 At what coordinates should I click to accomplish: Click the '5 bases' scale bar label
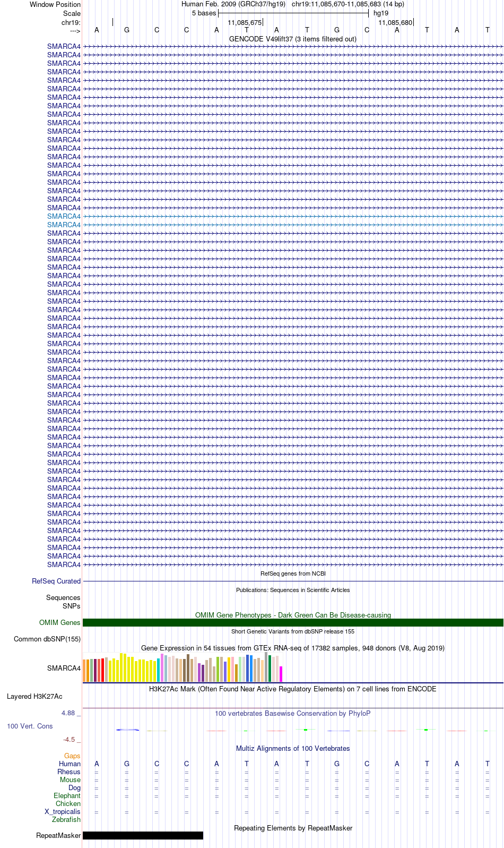pyautogui.click(x=204, y=13)
